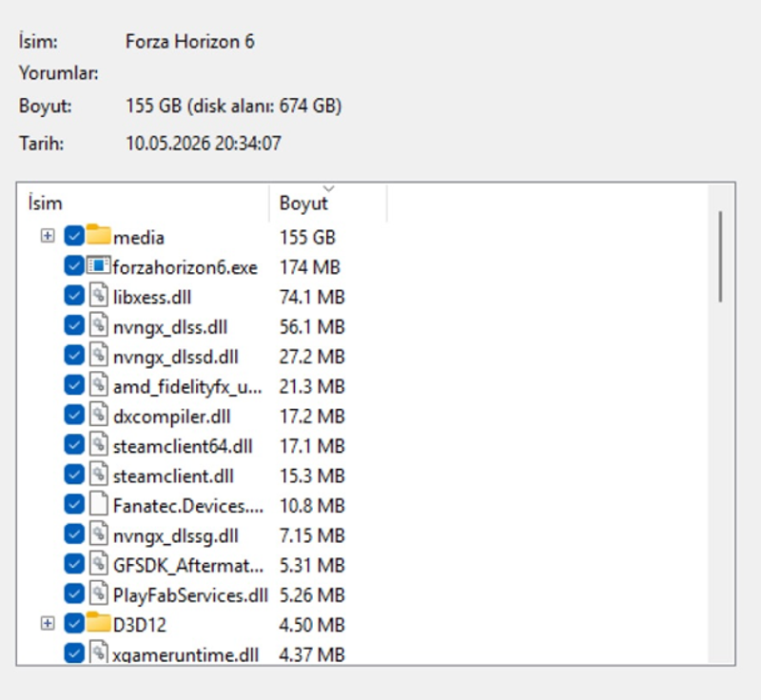Uncheck the amd_fidelityfx_u... file checkbox
The height and width of the screenshot is (700, 761).
[74, 385]
